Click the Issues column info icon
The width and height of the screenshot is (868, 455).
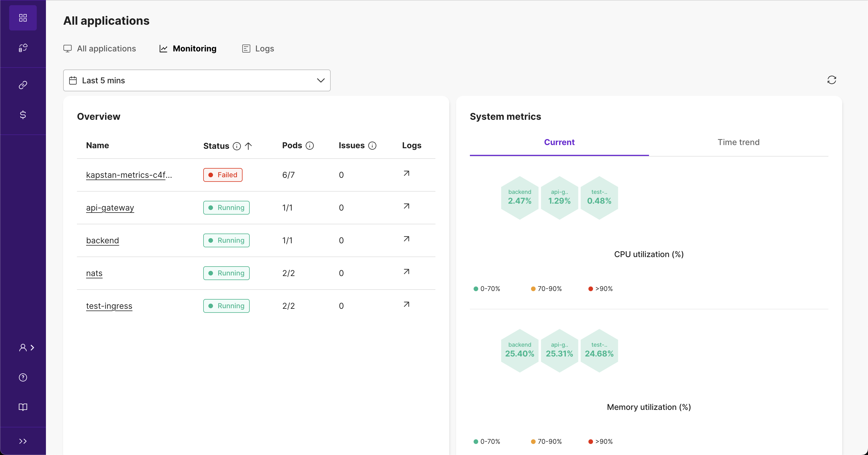click(x=372, y=146)
